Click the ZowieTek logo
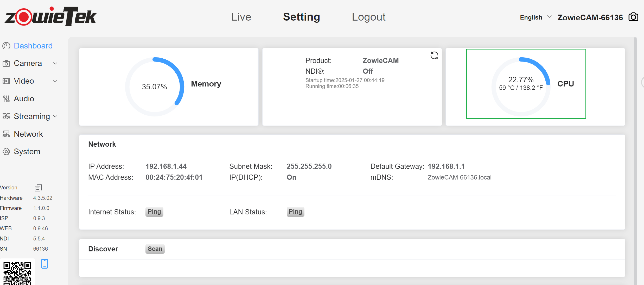The image size is (644, 285). tap(51, 16)
